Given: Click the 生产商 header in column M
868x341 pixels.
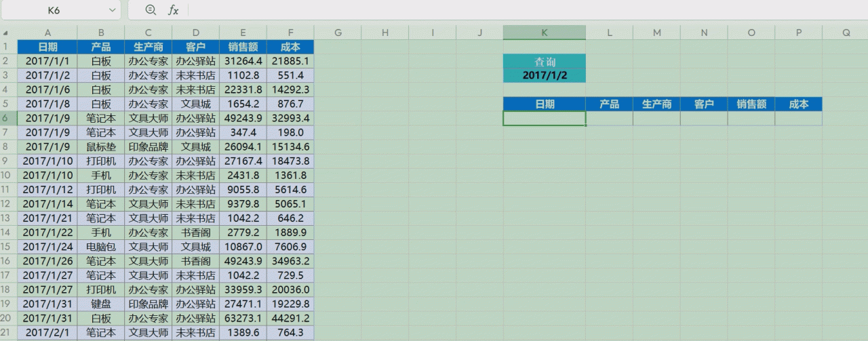Looking at the screenshot, I should click(x=656, y=104).
